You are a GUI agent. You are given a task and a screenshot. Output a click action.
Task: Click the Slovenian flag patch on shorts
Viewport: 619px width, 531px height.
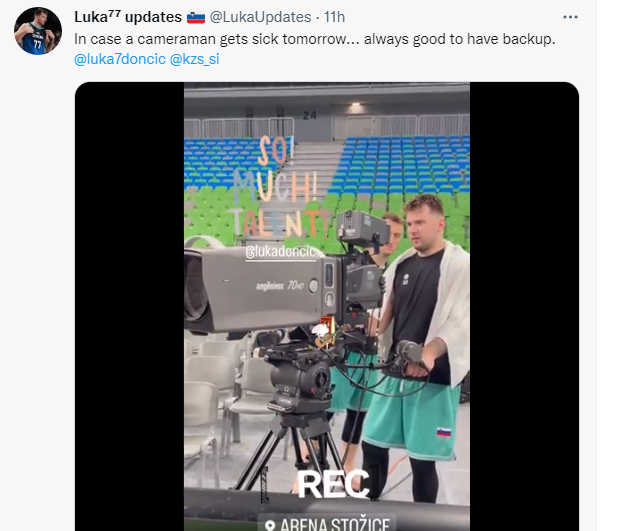pyautogui.click(x=444, y=432)
